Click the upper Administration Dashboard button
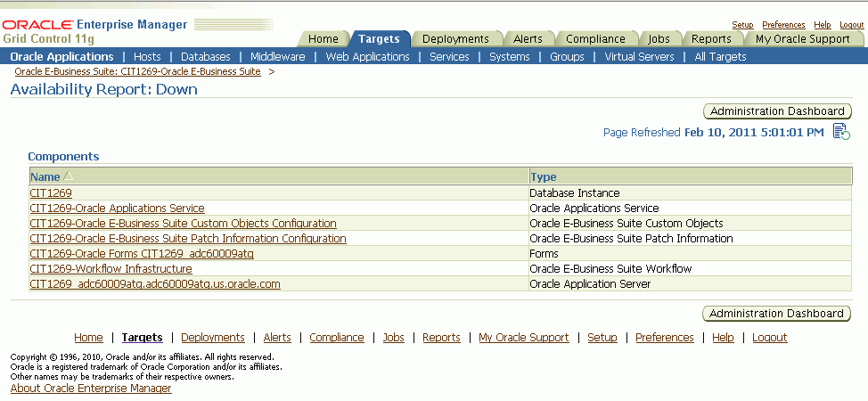This screenshot has height=401, width=868. 777,110
